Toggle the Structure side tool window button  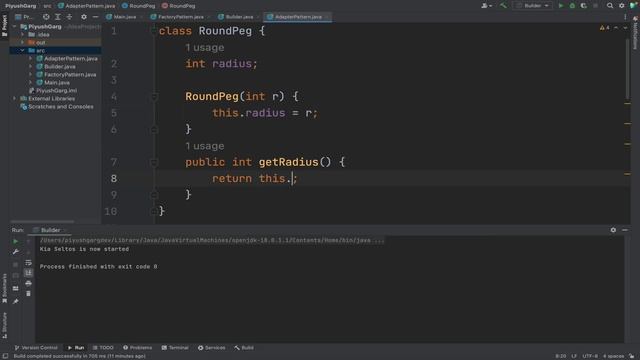pos(4,325)
